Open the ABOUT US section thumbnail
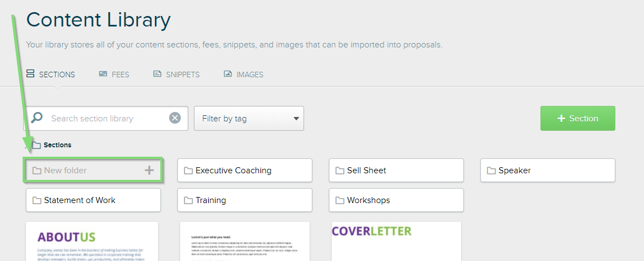This screenshot has height=261, width=644. 92,241
